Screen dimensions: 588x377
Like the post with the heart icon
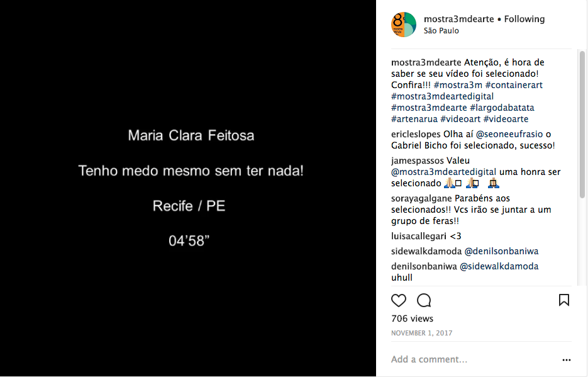[399, 300]
